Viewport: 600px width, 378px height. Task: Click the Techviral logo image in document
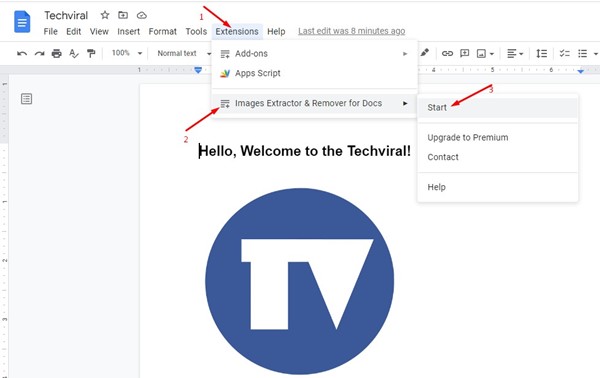pos(300,281)
